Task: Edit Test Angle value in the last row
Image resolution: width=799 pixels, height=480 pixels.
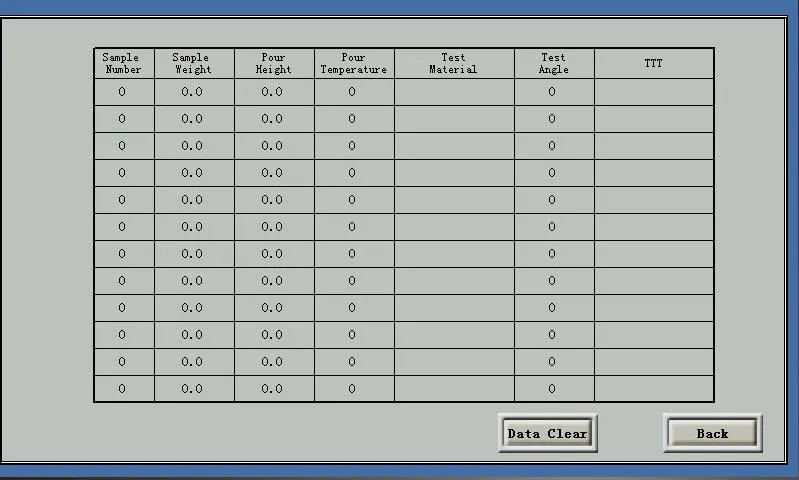Action: point(553,389)
